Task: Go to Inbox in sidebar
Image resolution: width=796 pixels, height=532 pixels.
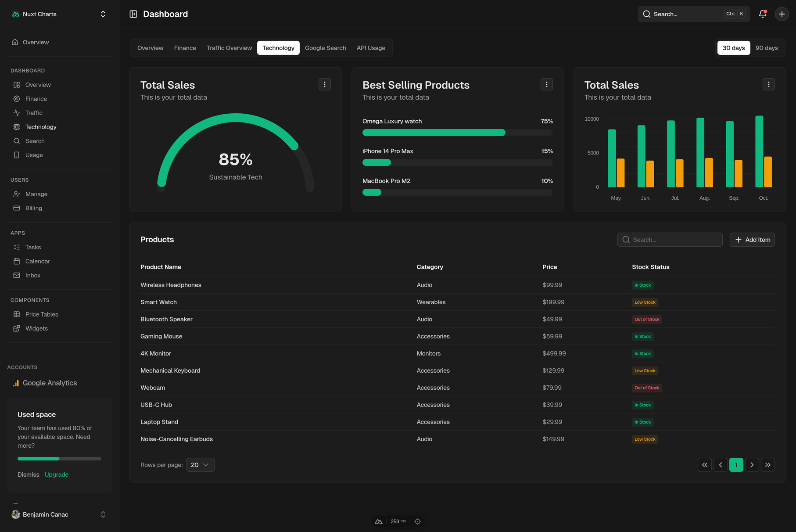Action: pos(32,275)
